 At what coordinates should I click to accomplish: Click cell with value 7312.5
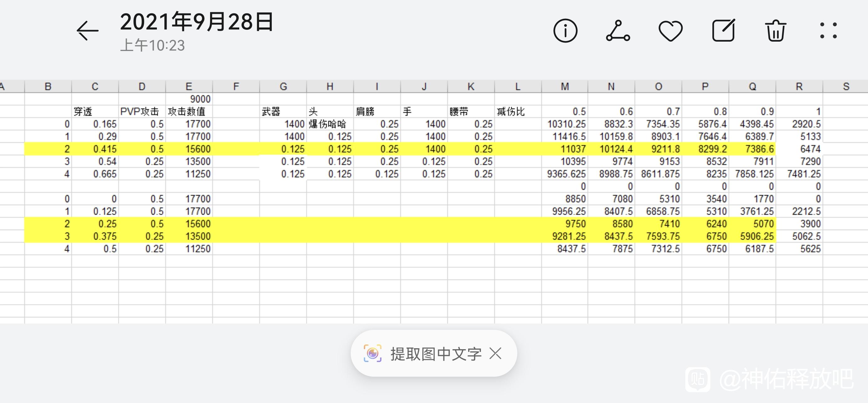tap(659, 248)
